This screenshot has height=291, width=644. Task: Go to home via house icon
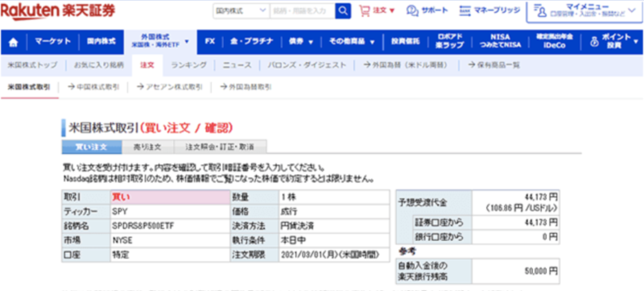point(14,42)
